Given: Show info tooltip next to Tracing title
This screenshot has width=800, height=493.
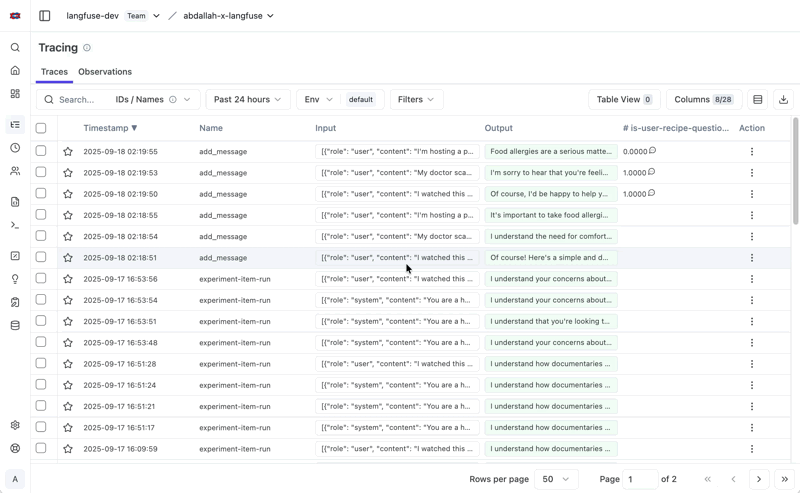Looking at the screenshot, I should click(x=87, y=47).
